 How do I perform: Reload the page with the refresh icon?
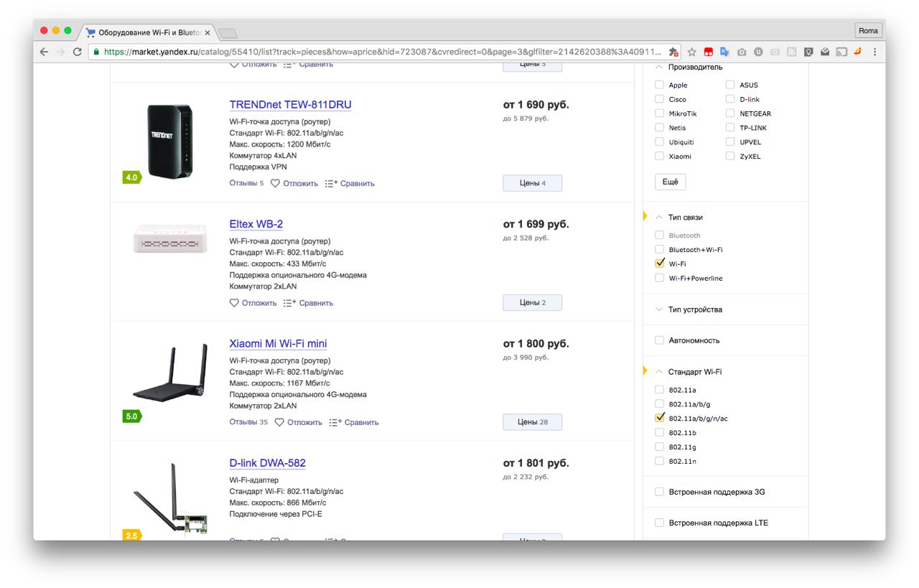coord(78,52)
